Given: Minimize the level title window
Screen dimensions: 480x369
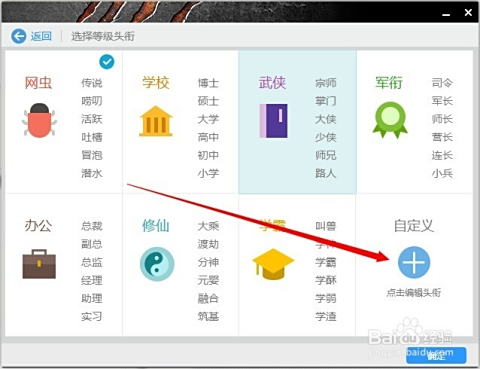Looking at the screenshot, I should coord(446,14).
